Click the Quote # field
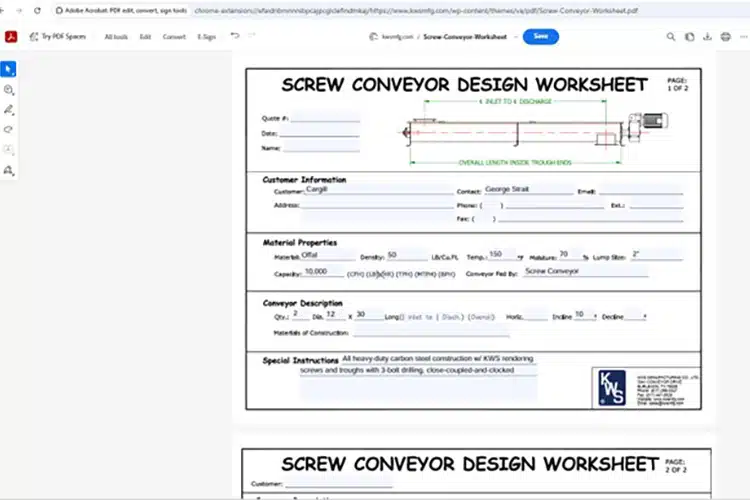750x500 pixels. [x=325, y=118]
